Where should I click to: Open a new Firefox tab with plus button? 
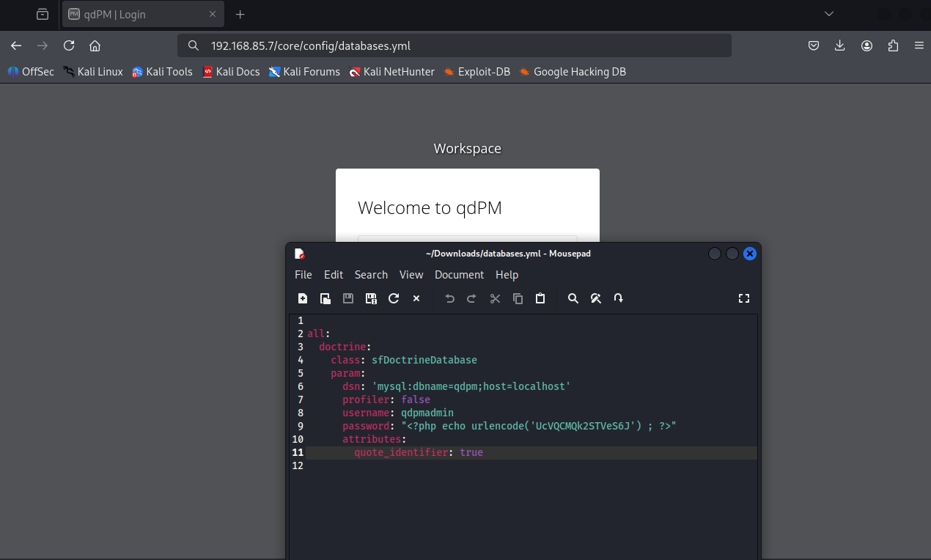coord(240,15)
